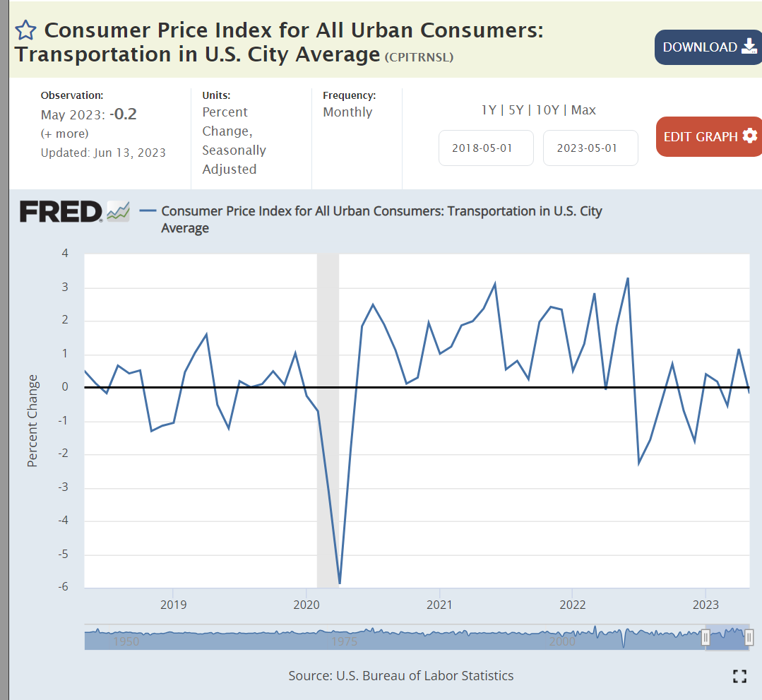Click the start date field 2018-05-01

coord(486,148)
